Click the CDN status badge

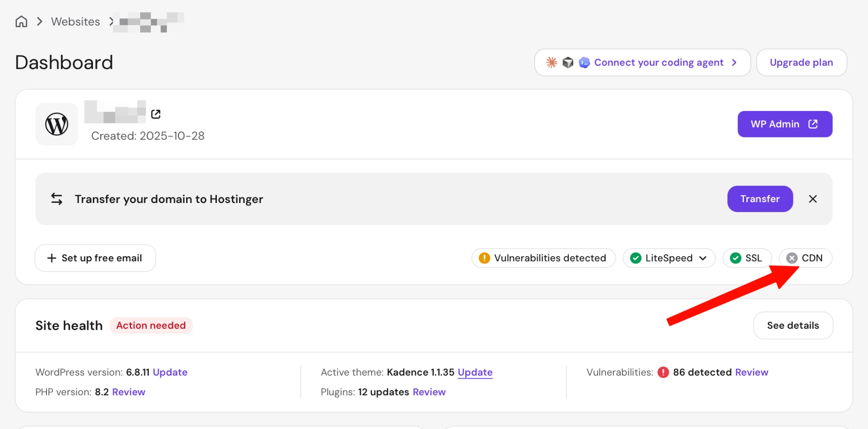806,258
